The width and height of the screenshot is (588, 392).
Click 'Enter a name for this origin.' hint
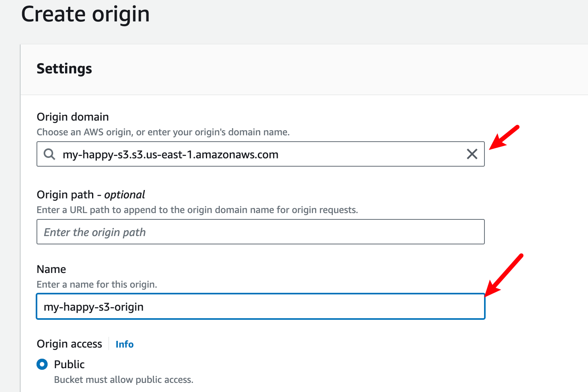point(97,284)
